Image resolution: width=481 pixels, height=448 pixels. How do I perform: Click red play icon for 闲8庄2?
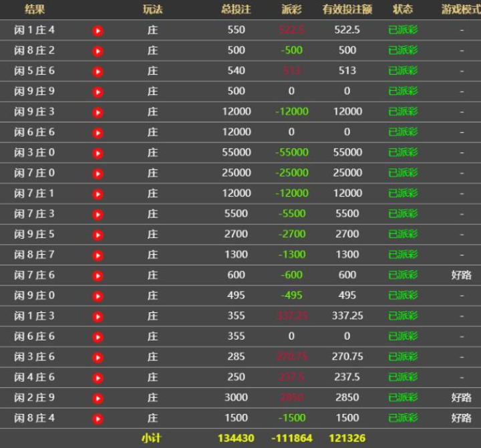coord(98,51)
